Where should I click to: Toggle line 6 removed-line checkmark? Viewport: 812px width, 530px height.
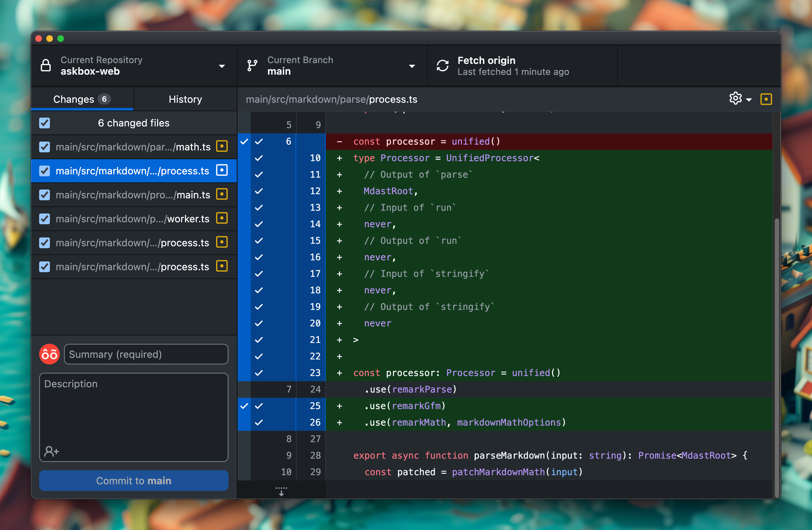coord(259,142)
